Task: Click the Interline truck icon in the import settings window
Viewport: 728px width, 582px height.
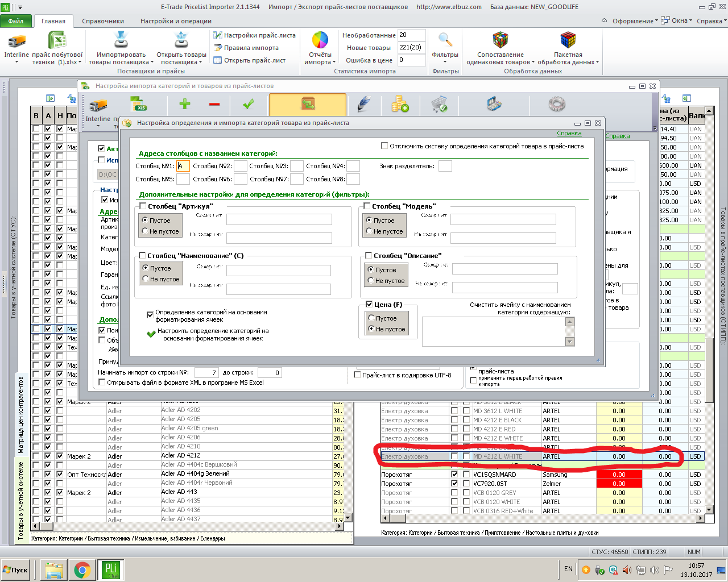Action: (98, 105)
